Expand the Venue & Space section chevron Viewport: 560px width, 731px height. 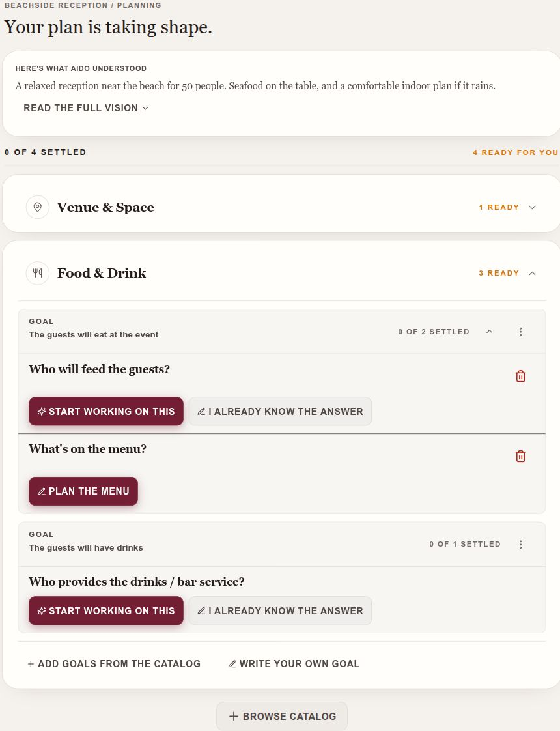532,207
